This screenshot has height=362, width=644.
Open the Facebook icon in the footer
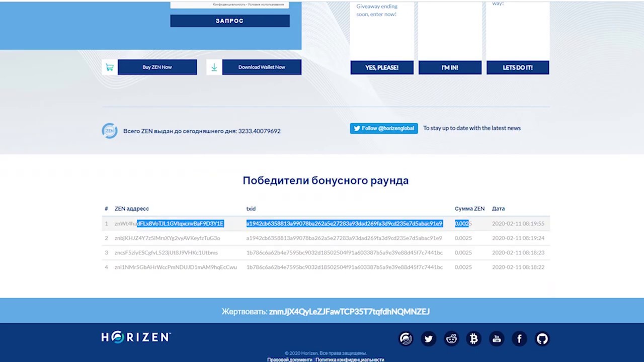tap(519, 339)
